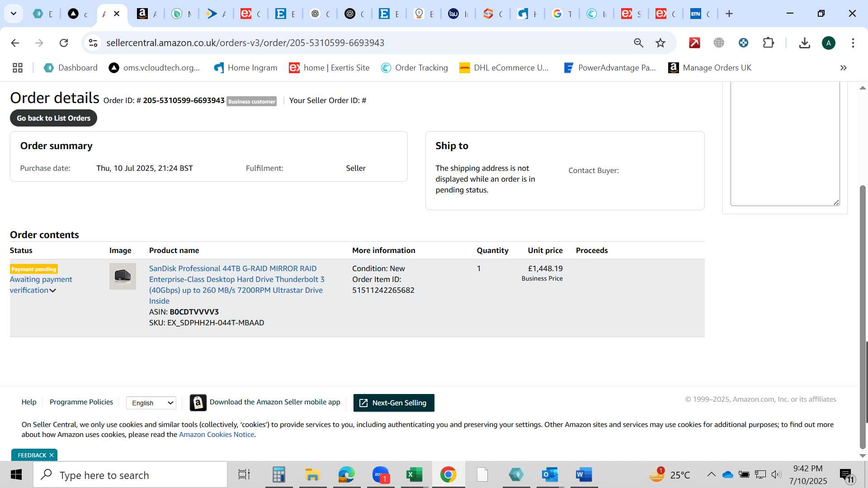868x488 pixels.
Task: Open Manage Orders UK bookmark
Action: 710,68
